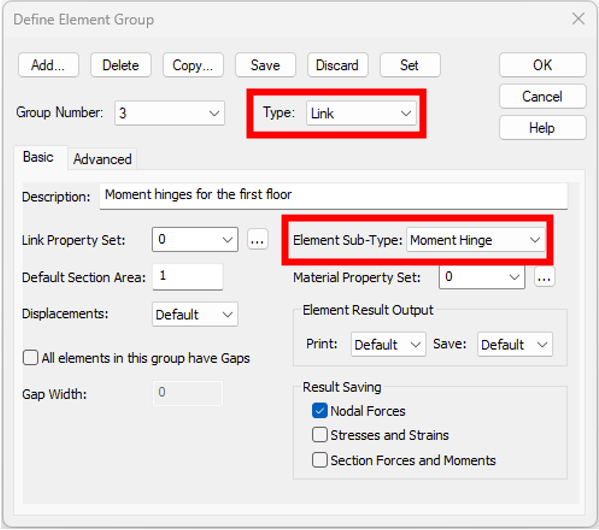This screenshot has height=530, width=599.
Task: Uncheck the Nodal Forces checkbox
Action: pos(319,411)
